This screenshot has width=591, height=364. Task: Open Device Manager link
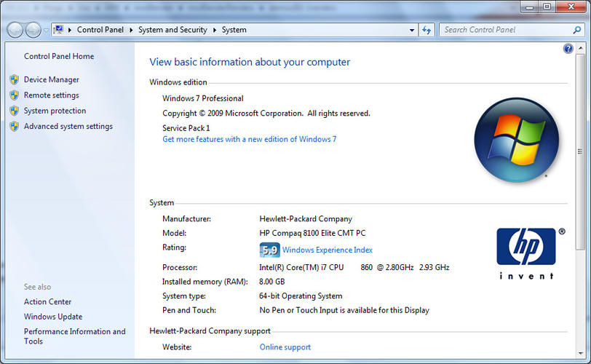tap(52, 79)
